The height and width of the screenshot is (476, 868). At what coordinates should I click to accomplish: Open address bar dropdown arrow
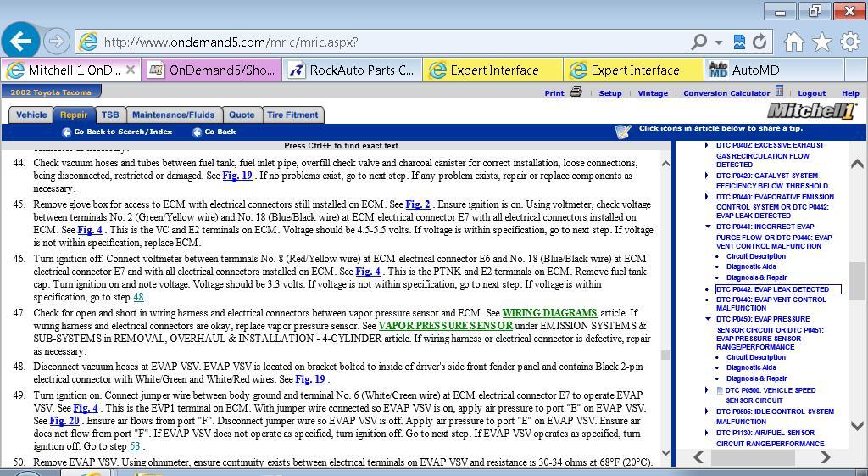(719, 42)
